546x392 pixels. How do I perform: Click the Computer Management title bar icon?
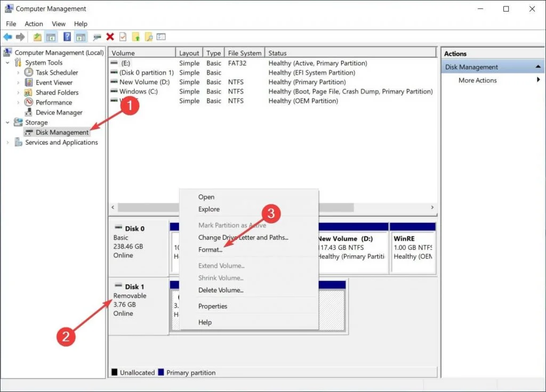click(x=9, y=9)
